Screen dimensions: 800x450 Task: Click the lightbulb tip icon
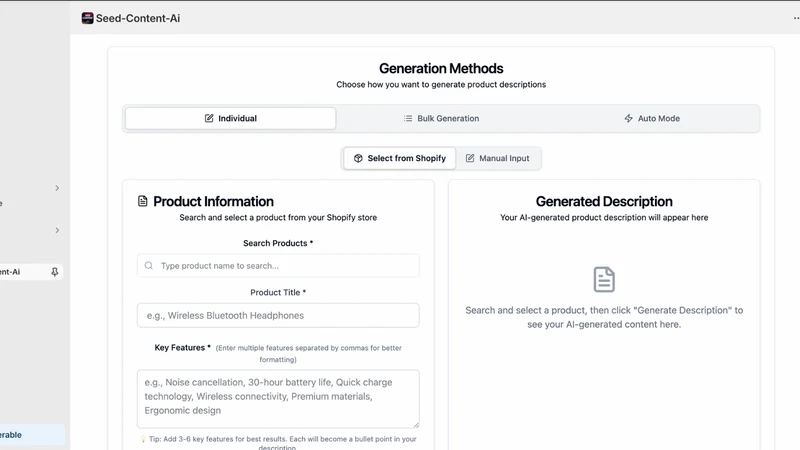pyautogui.click(x=143, y=439)
